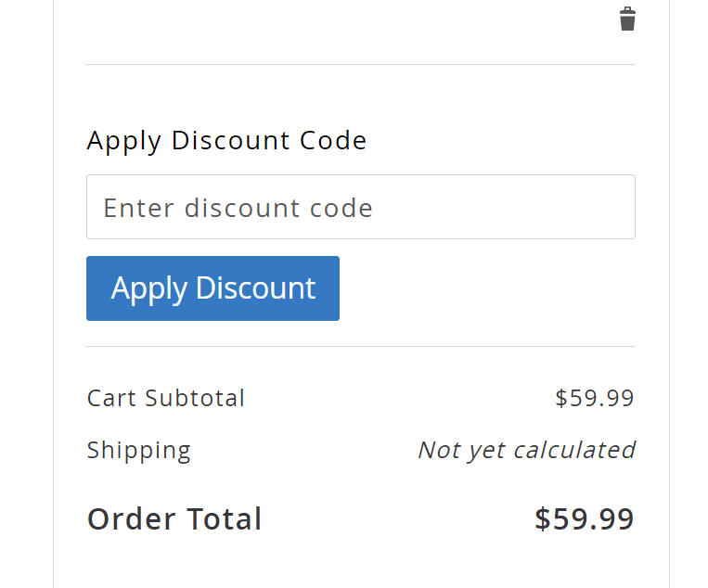Viewport: 708px width, 588px height.
Task: Click the bold Order Total amount $59.99
Action: (585, 519)
